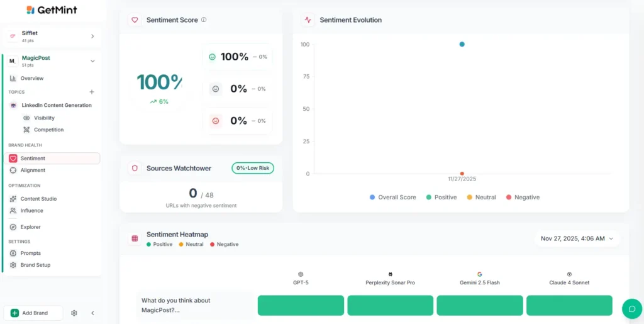This screenshot has width=644, height=324.
Task: Click the positive smiley face icon
Action: [213, 57]
